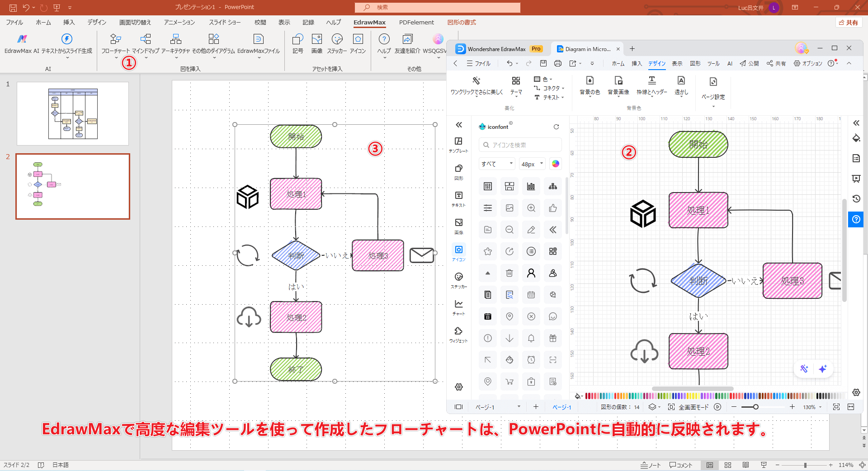Open ウィジェット panel in EdrawMax sidebar
The width and height of the screenshot is (868, 471).
[458, 335]
